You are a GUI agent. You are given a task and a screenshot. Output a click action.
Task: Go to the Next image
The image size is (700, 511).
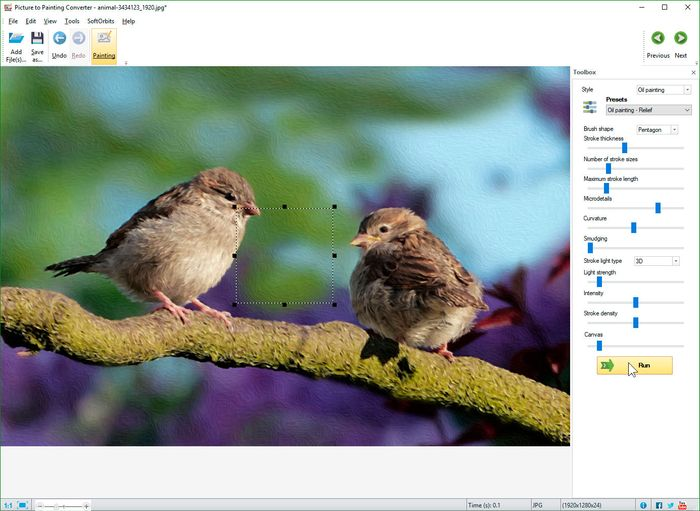click(681, 39)
